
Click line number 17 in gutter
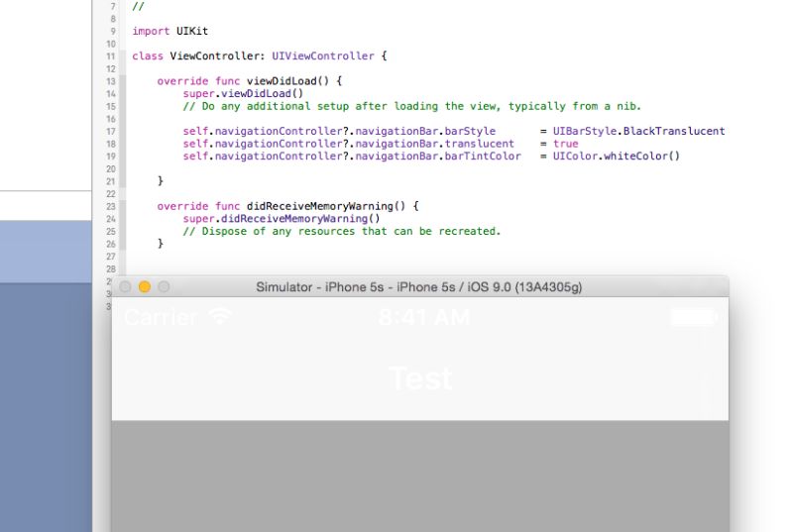111,132
